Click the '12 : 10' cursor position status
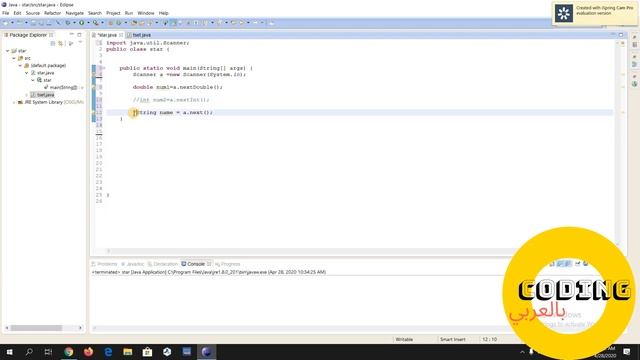The width and height of the screenshot is (640, 360). [489, 340]
